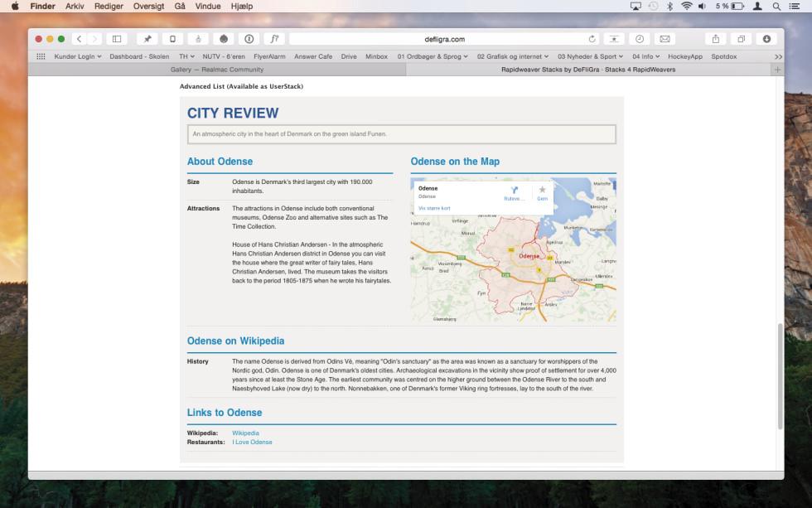Open the 1Password toolbar icon
The width and height of the screenshot is (812, 508).
tap(249, 39)
